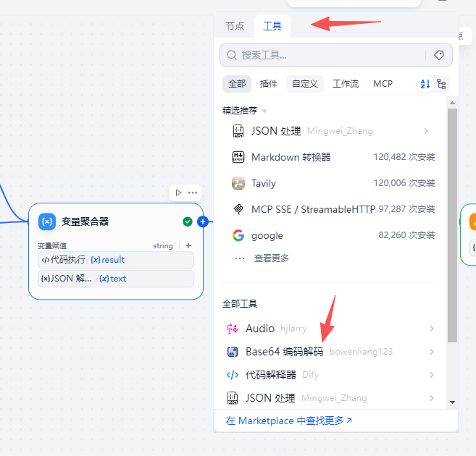Screen dimensions: 476x456
Task: Click the blue plus to add next node
Action: click(x=203, y=221)
